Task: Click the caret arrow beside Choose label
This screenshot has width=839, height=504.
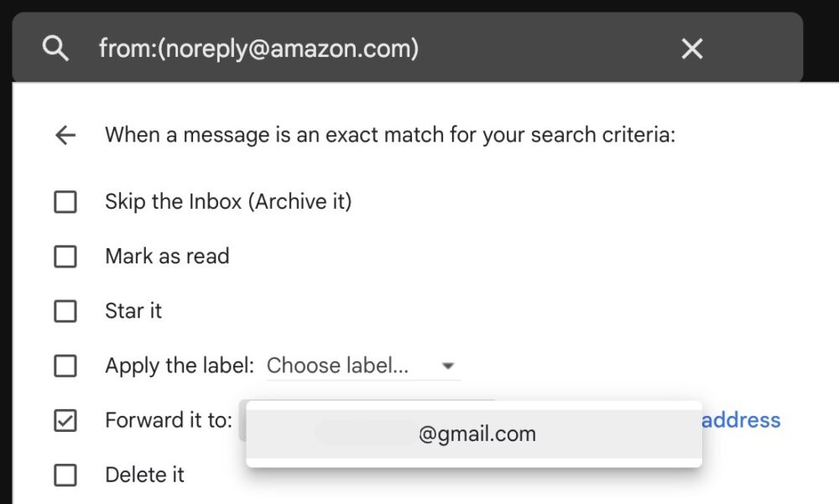Action: pyautogui.click(x=448, y=366)
